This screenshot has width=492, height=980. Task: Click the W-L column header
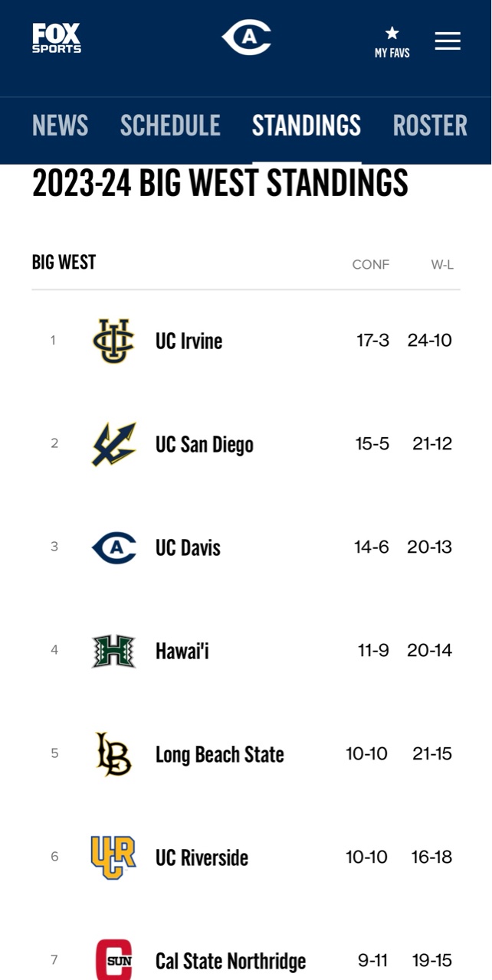point(442,265)
